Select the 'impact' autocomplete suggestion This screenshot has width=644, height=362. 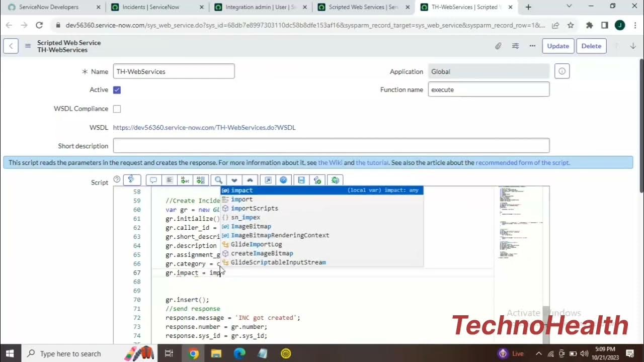point(322,190)
